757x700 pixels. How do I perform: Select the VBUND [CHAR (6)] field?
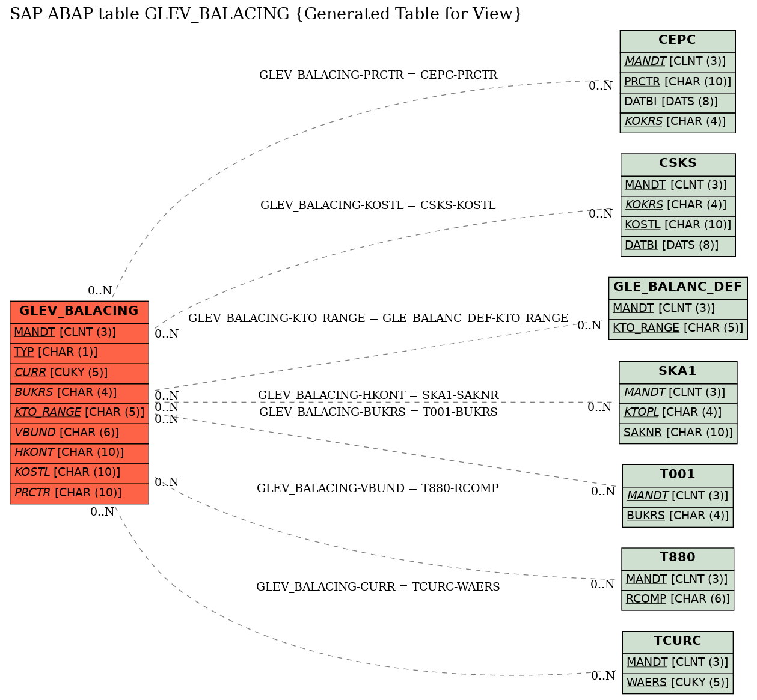coord(79,433)
